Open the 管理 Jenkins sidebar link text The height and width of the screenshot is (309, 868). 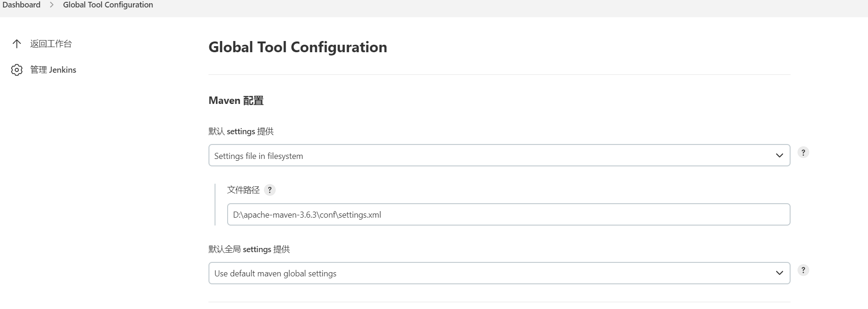53,70
